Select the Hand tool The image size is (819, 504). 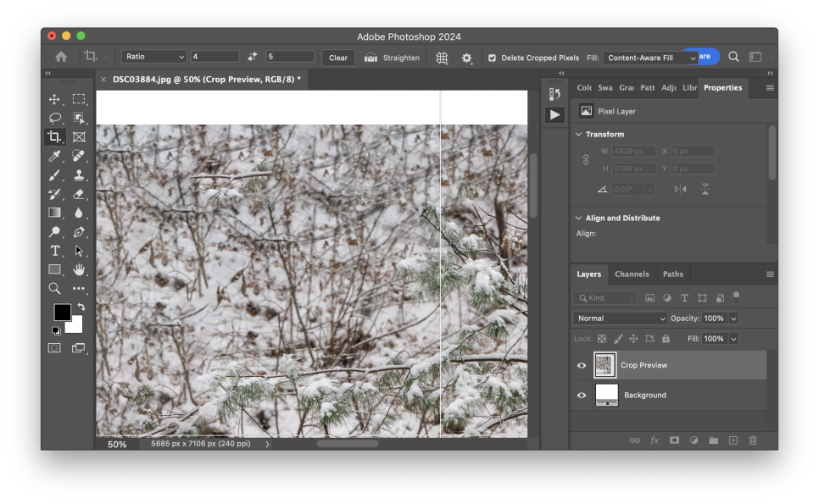(x=79, y=269)
